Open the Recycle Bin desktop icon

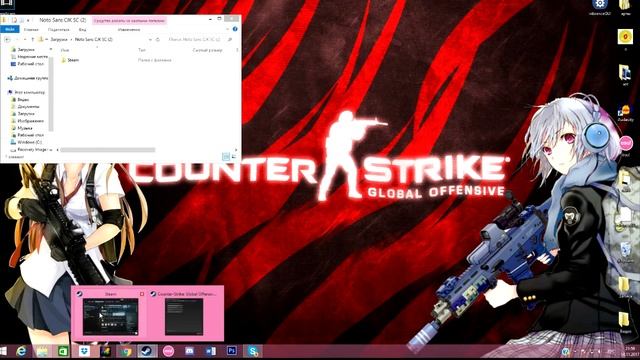coord(625,253)
